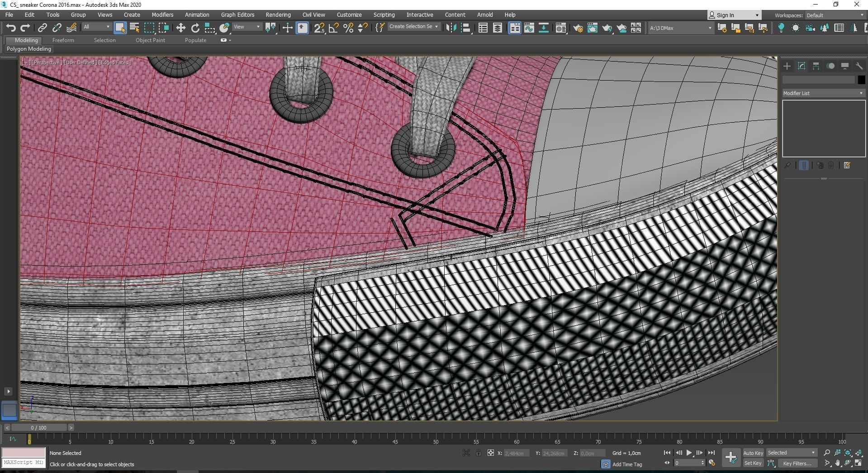Viewport: 868px width, 473px height.
Task: Switch to the Object Paint ribbon tab
Action: tap(150, 40)
